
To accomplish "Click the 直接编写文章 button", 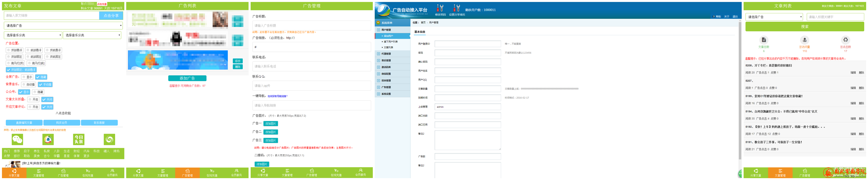I will coord(24,123).
